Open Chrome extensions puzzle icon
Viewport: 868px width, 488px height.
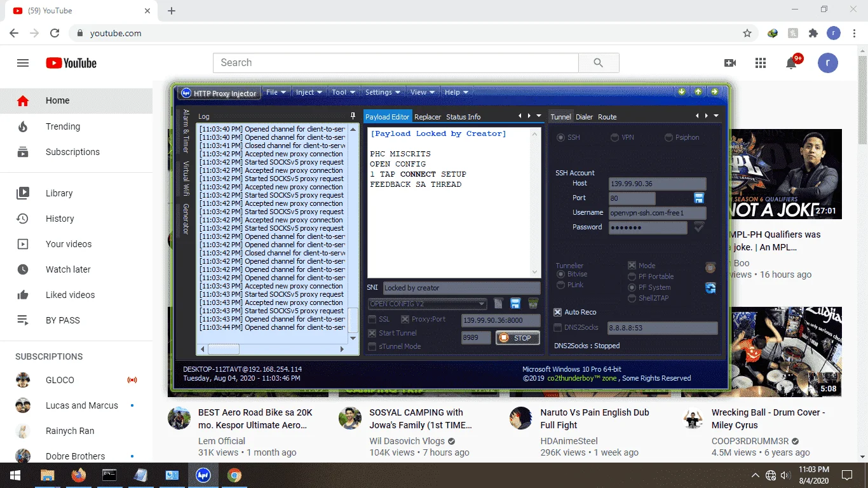tap(813, 33)
